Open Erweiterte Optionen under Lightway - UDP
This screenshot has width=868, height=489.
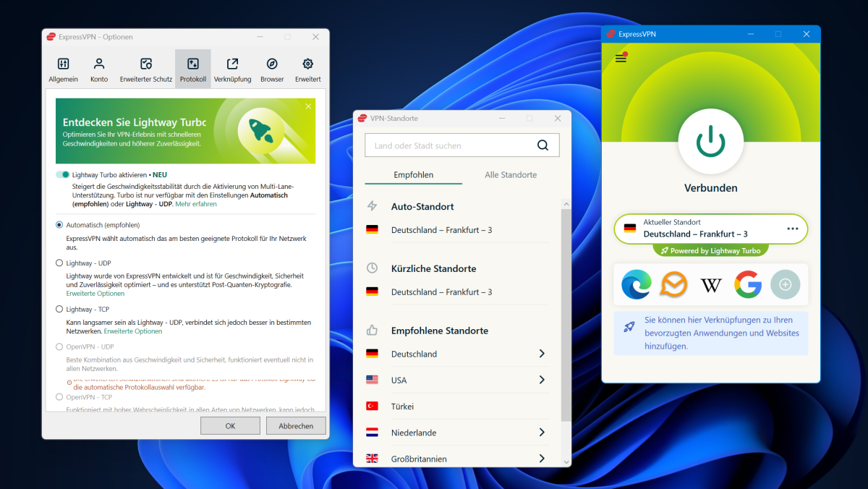tap(95, 294)
